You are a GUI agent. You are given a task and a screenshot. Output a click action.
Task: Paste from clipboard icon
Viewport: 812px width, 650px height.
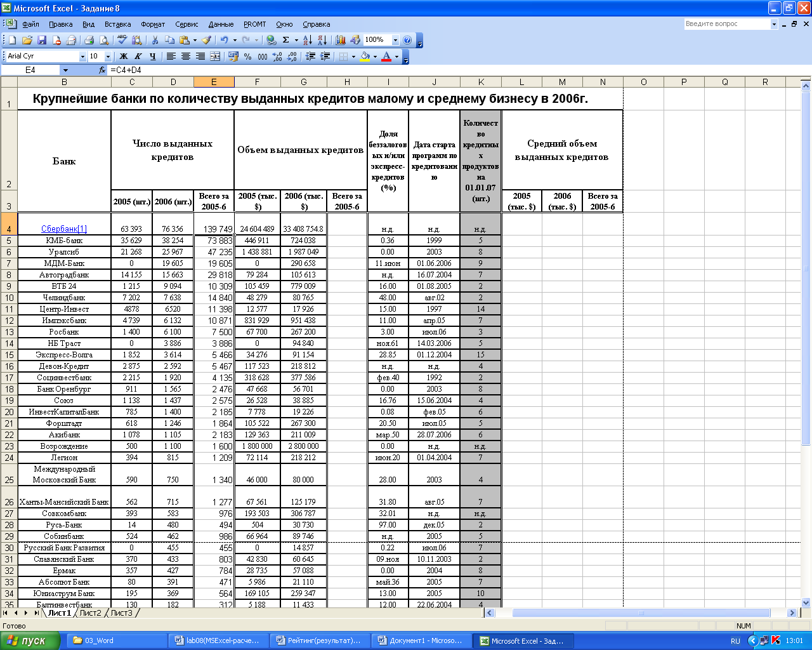pyautogui.click(x=185, y=40)
